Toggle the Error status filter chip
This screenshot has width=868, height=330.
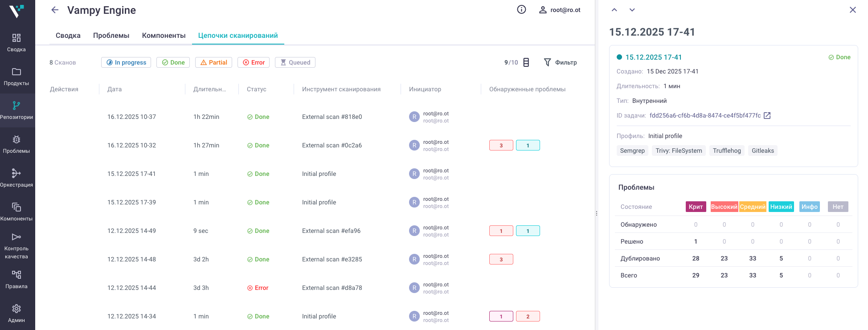click(254, 62)
